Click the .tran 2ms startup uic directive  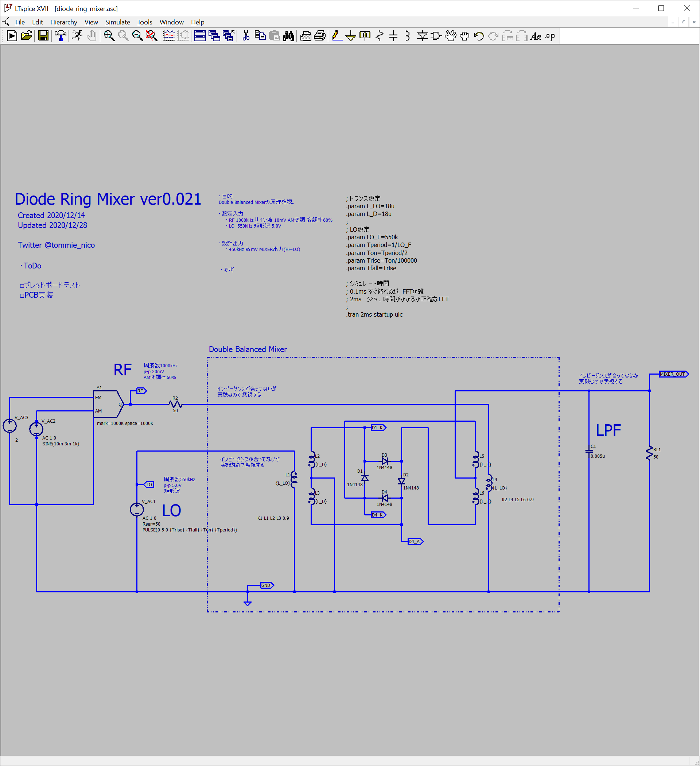click(374, 314)
